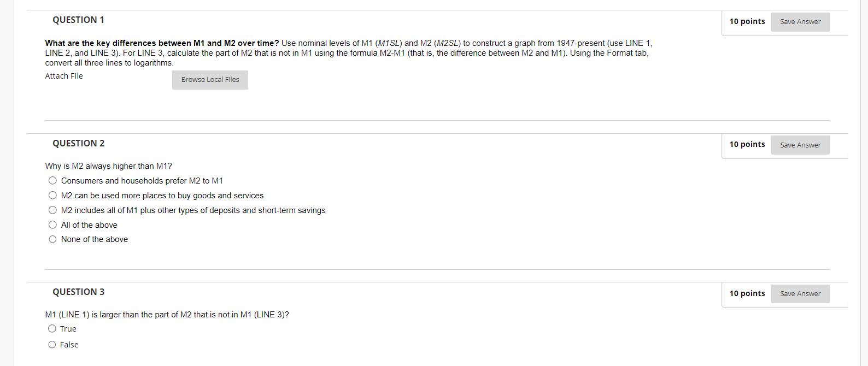Click "Why is M2 always higher than M1?" text
This screenshot has width=868, height=366.
click(108, 166)
